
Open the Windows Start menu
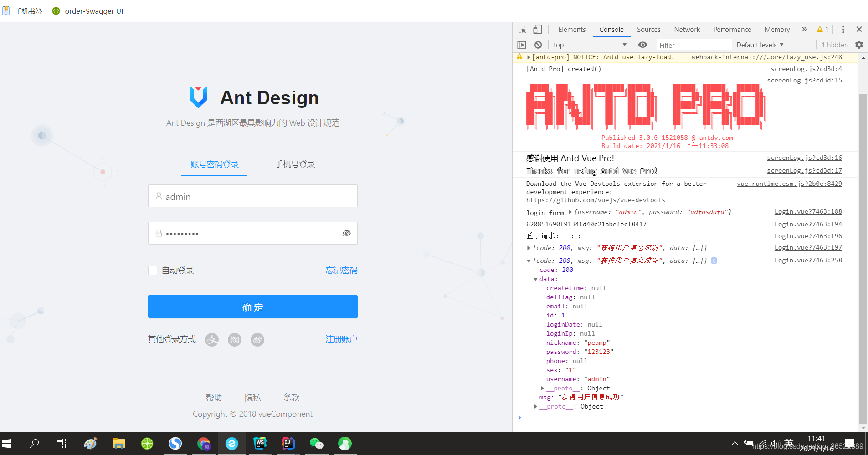(7, 444)
